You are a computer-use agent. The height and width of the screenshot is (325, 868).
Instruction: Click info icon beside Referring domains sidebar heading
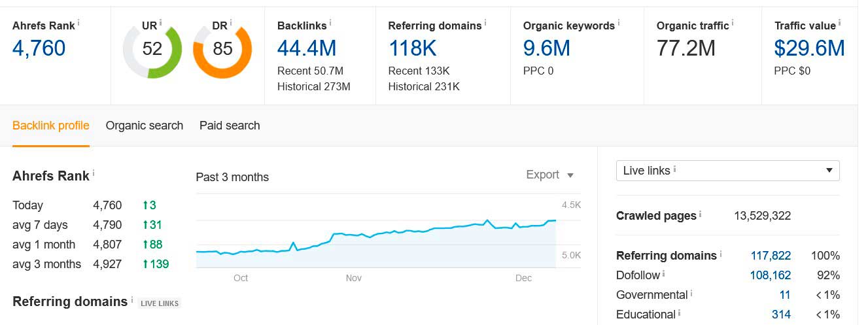(721, 253)
